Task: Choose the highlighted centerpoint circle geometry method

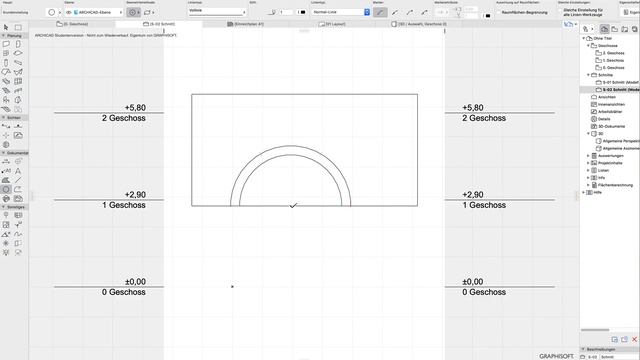Action: 132,12
